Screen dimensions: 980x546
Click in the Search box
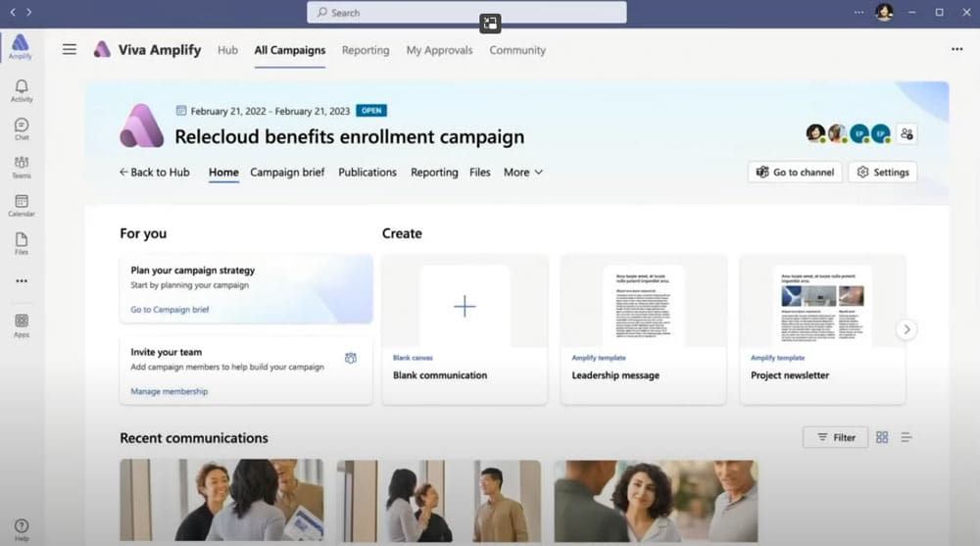[466, 13]
